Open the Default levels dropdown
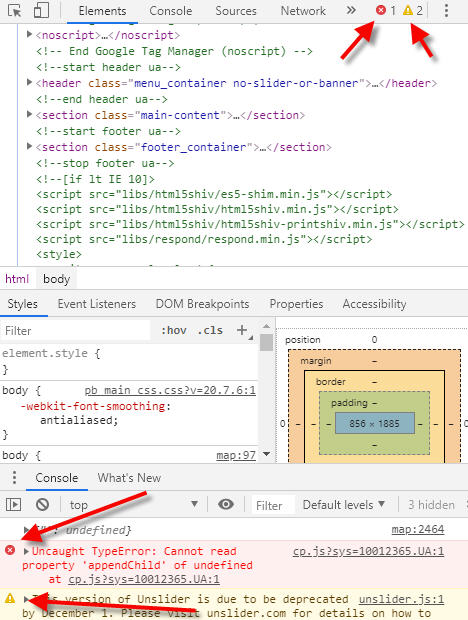The width and height of the screenshot is (468, 620). (343, 505)
